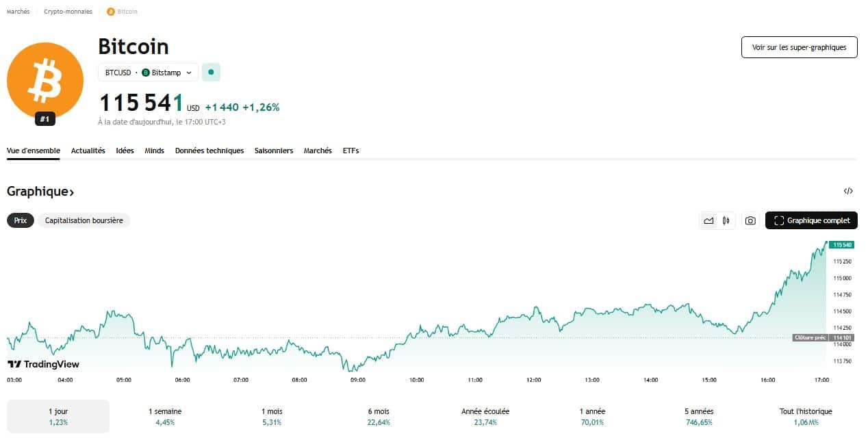Image resolution: width=868 pixels, height=440 pixels.
Task: Click the #1 rank badge
Action: click(x=45, y=119)
